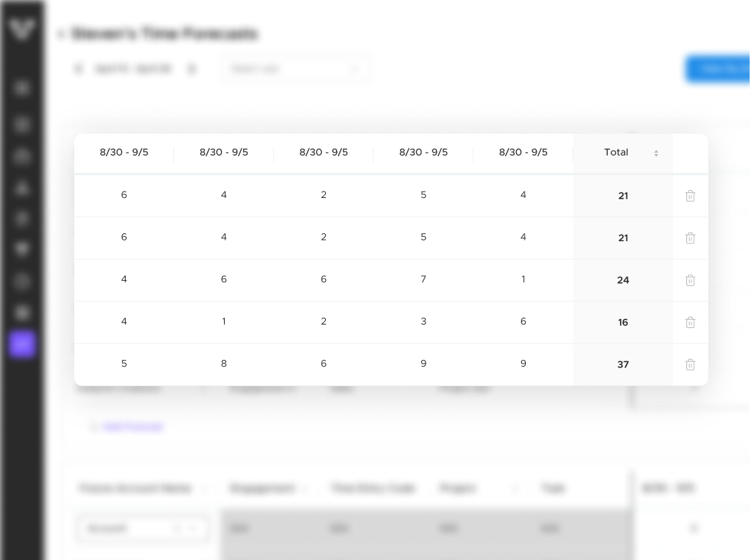
Task: Click the app logo in sidebar
Action: point(22,29)
